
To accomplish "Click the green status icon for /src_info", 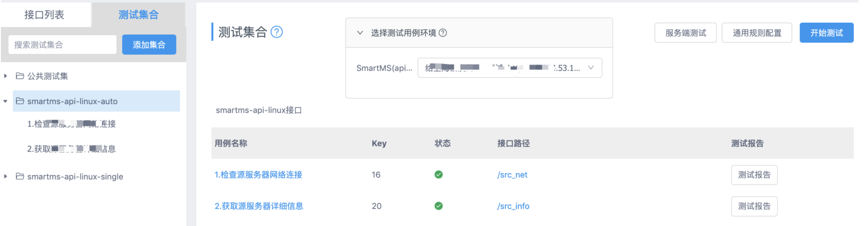I will pos(438,206).
